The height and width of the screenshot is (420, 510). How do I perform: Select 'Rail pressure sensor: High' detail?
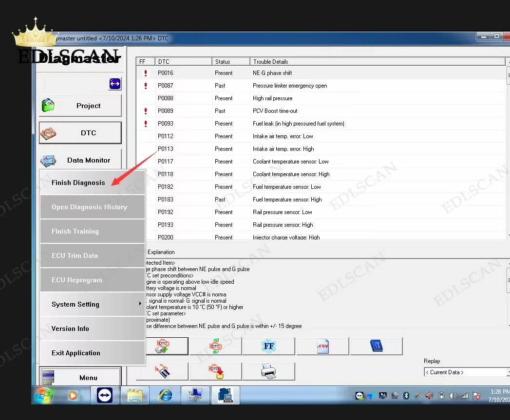283,225
